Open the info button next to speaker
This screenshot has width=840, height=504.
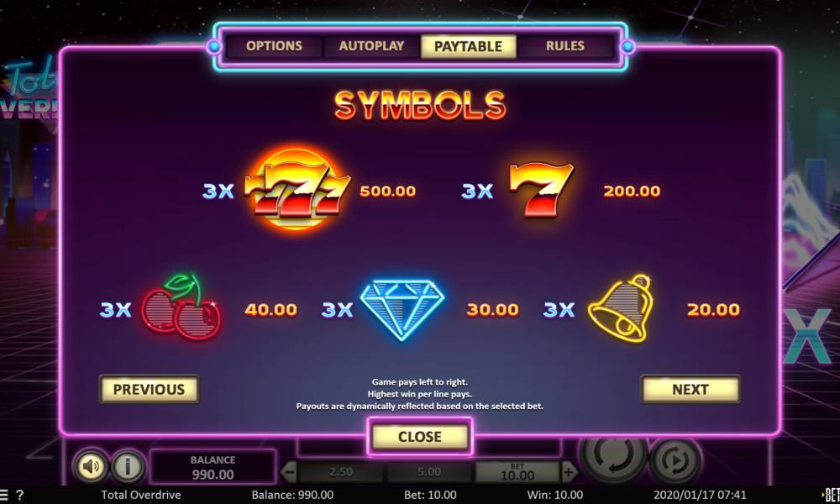128,465
